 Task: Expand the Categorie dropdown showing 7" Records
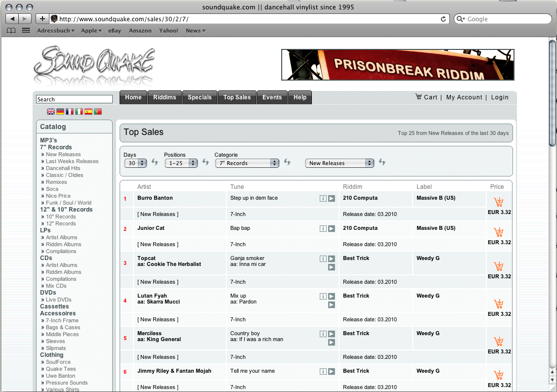pyautogui.click(x=247, y=163)
